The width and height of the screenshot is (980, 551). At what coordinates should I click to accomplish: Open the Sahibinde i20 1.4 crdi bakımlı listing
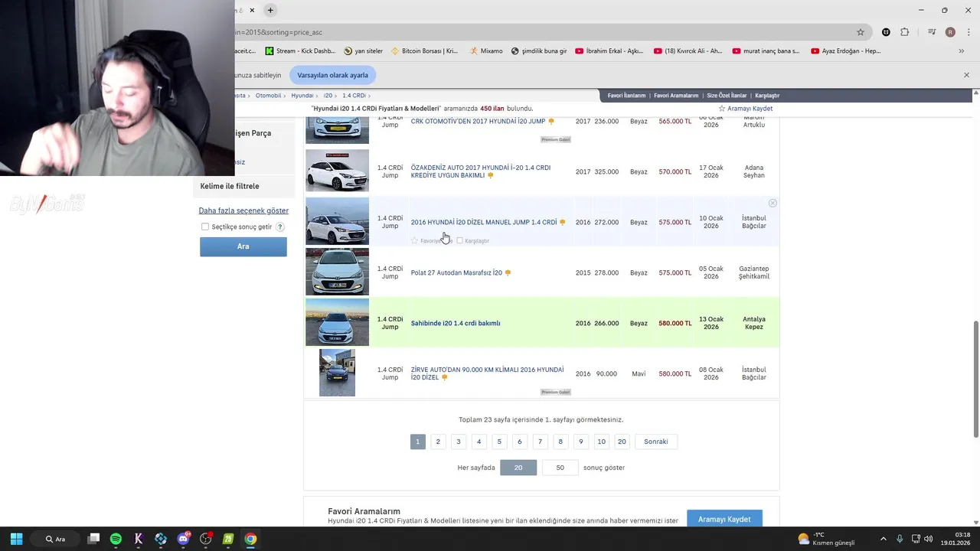pyautogui.click(x=456, y=323)
